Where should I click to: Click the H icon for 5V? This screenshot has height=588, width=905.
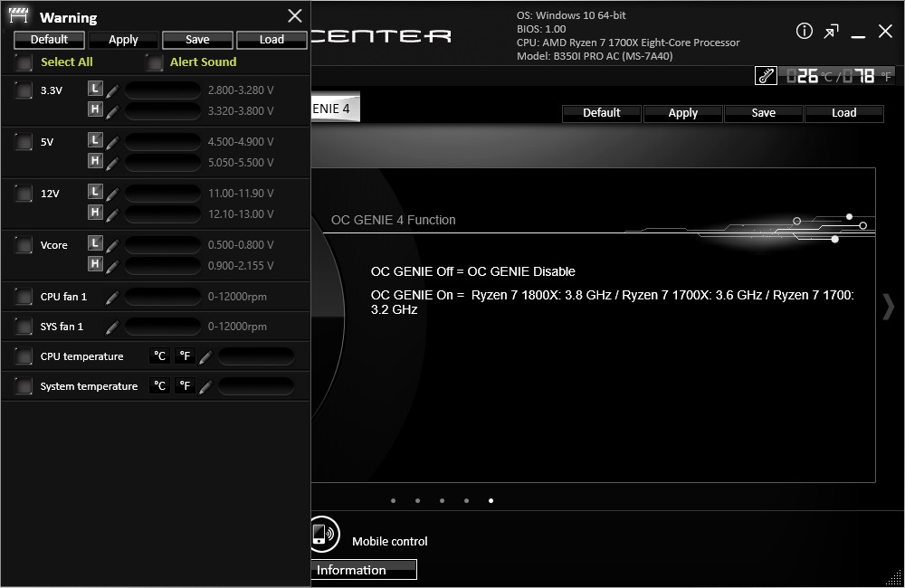pos(95,160)
